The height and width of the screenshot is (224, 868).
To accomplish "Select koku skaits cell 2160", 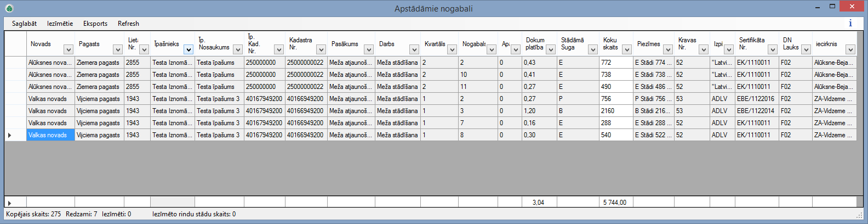I will click(x=616, y=111).
